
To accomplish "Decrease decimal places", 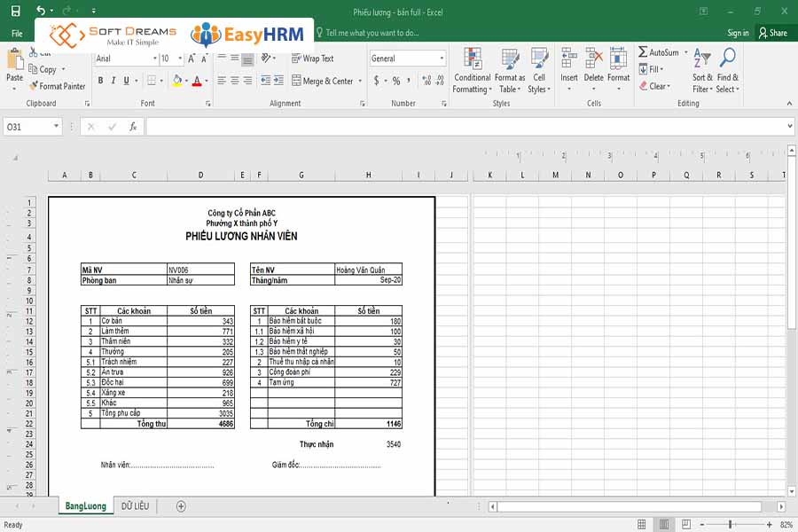I will click(x=440, y=81).
